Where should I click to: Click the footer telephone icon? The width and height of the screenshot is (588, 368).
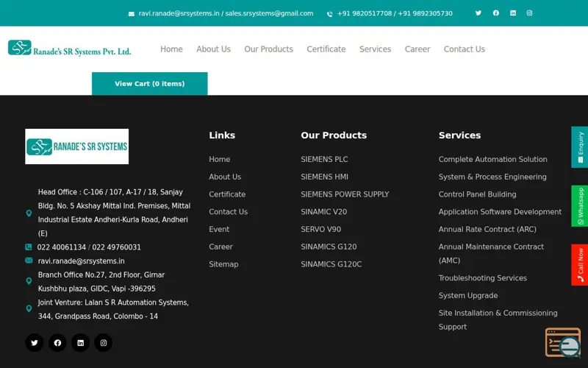coord(29,247)
